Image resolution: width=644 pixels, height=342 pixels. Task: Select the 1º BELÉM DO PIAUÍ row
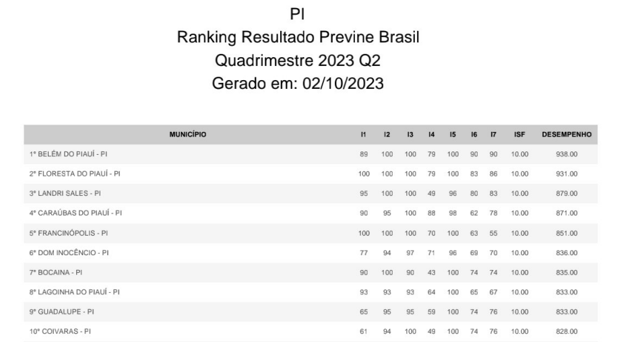pos(311,154)
